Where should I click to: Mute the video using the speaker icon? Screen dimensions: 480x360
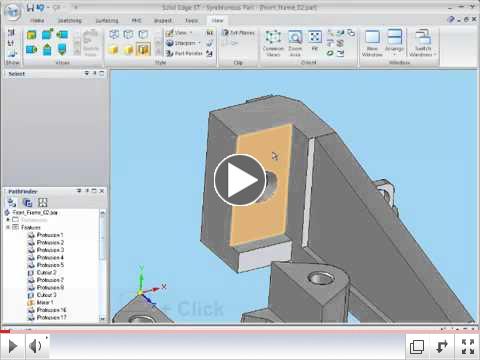point(35,346)
